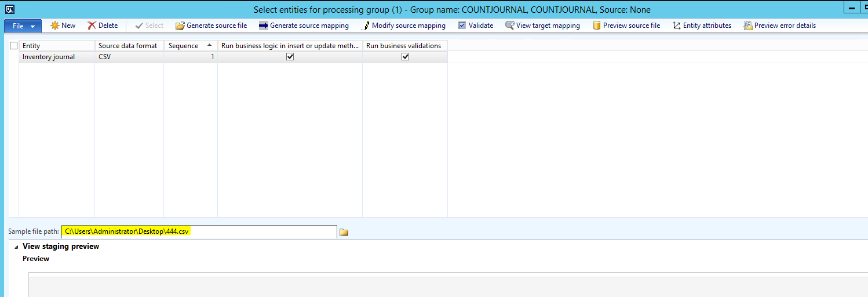Uncheck Run business validations checkbox
The width and height of the screenshot is (868, 297).
coord(405,57)
